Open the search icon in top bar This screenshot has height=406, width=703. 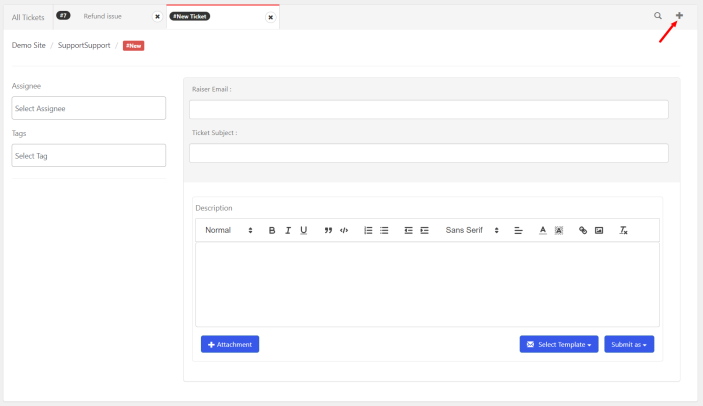tap(657, 16)
